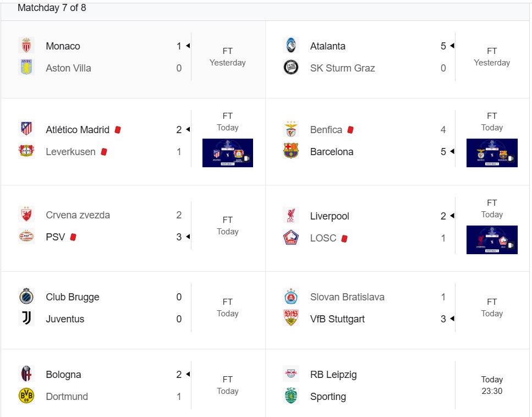Open Benfica vs Barcelona highlights video
The height and width of the screenshot is (417, 532).
point(492,153)
